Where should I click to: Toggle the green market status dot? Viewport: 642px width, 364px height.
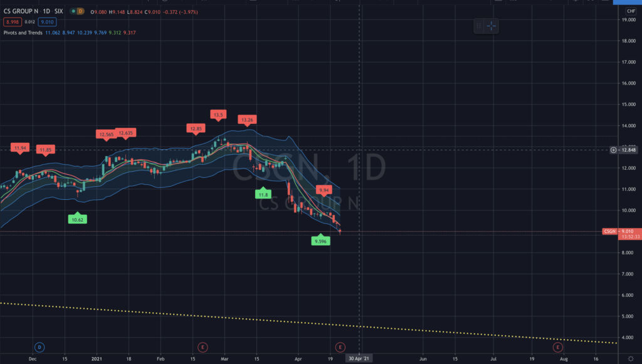pos(73,11)
